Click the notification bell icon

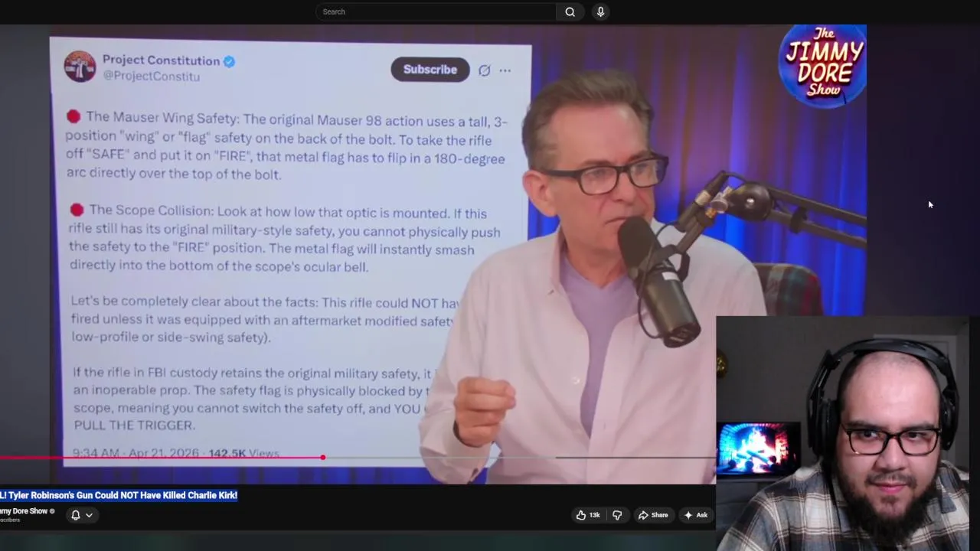coord(75,515)
